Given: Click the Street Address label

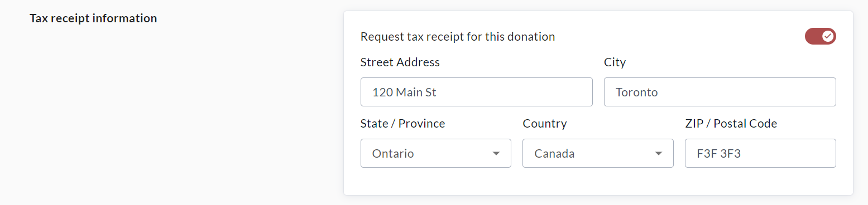Looking at the screenshot, I should point(400,62).
